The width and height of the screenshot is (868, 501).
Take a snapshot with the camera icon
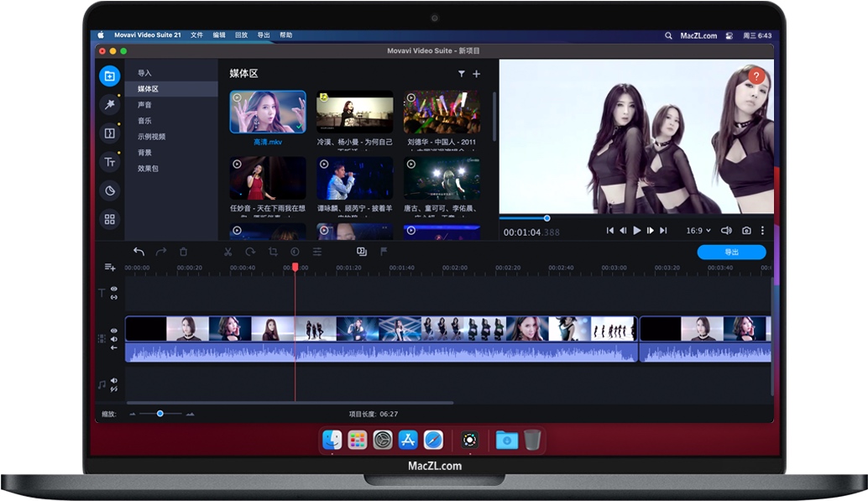coord(747,230)
